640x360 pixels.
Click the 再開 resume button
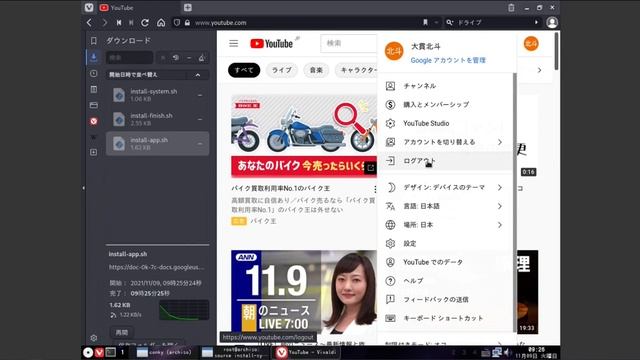pos(122,332)
